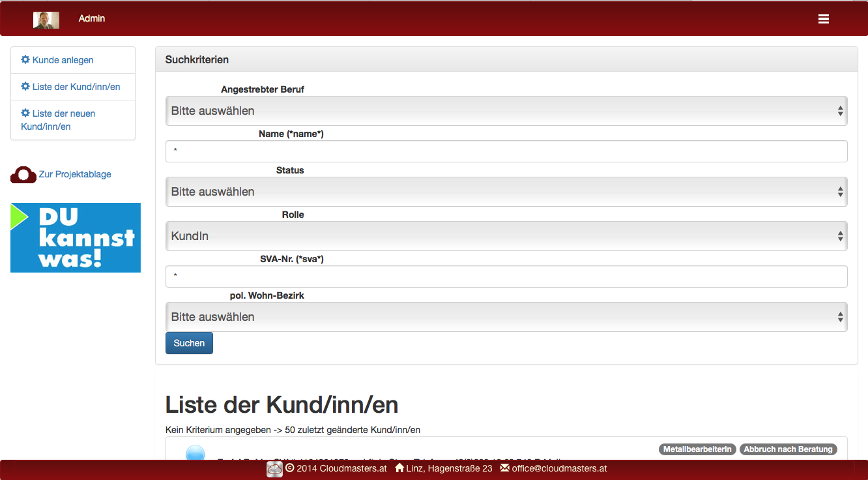The image size is (868, 480).
Task: Expand the Status dropdown
Action: (506, 192)
